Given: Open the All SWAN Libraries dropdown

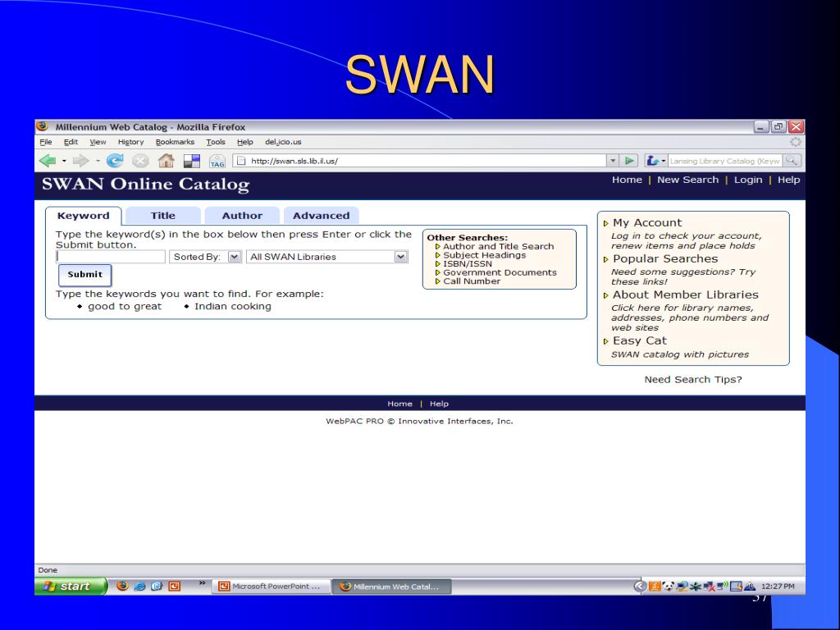Looking at the screenshot, I should pos(326,257).
